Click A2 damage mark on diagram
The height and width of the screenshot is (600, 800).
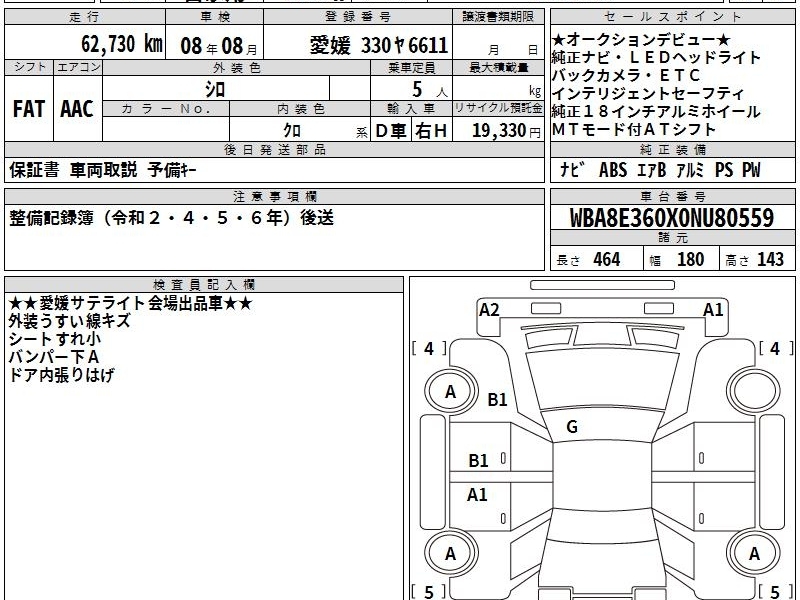coord(489,310)
